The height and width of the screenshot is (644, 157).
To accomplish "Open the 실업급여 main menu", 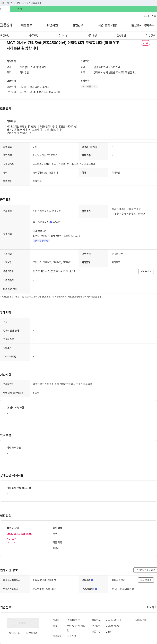I will click(78, 25).
